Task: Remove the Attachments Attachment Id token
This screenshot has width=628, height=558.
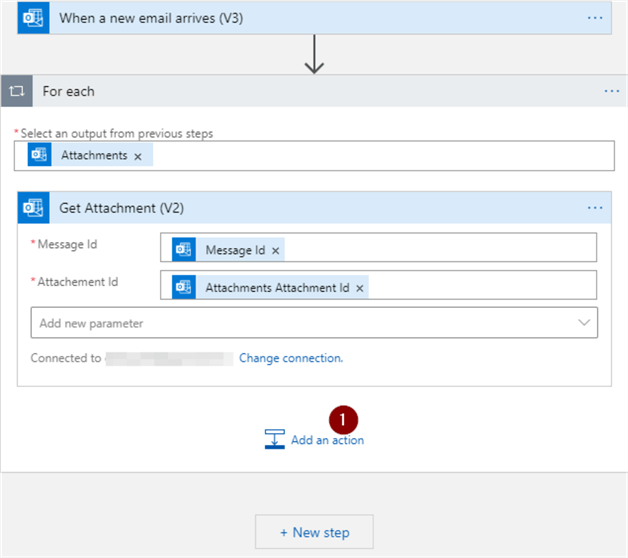Action: click(x=360, y=288)
